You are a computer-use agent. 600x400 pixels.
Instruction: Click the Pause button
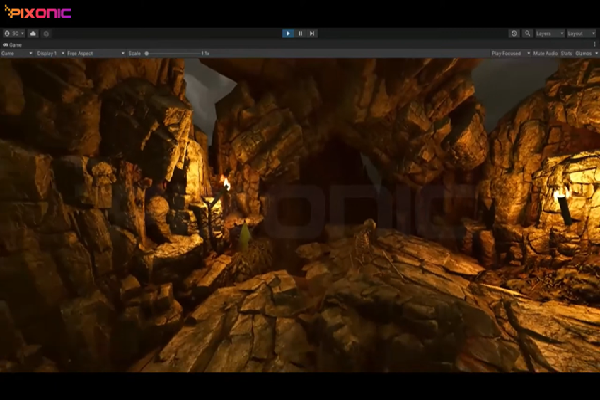(x=300, y=33)
